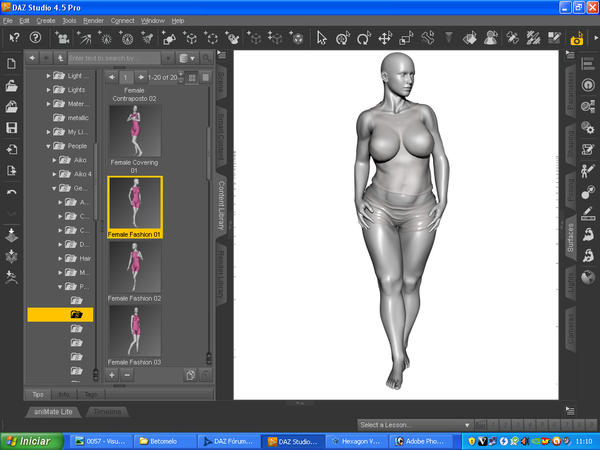Open file using left sidebar folder icon

point(11,86)
